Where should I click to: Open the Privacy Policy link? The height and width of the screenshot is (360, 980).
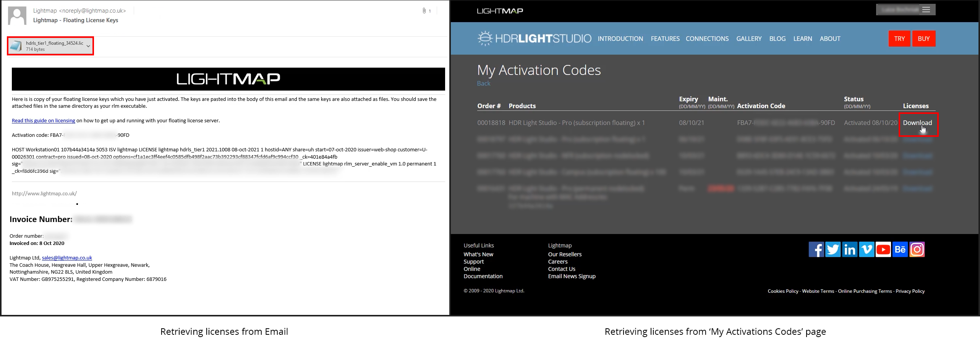pyautogui.click(x=910, y=291)
